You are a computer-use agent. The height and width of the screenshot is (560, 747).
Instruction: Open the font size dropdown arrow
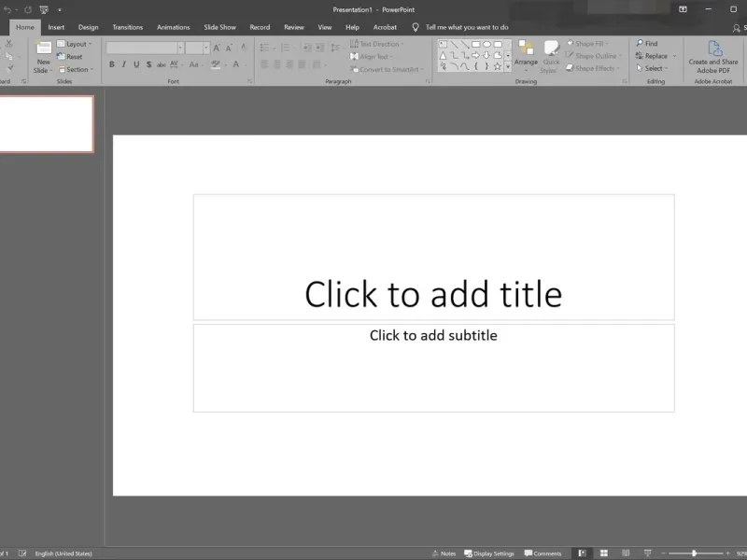(x=206, y=48)
